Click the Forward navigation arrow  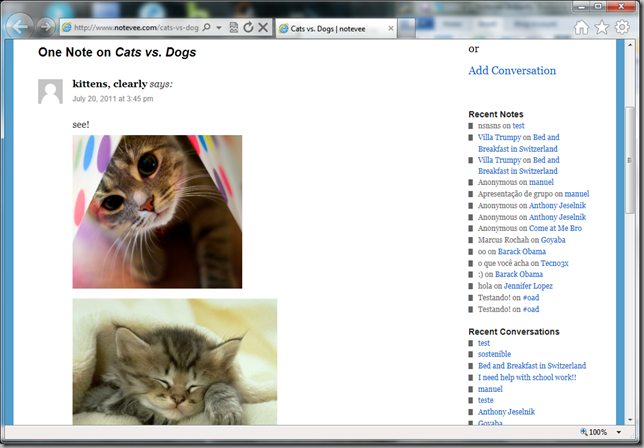pyautogui.click(x=45, y=28)
